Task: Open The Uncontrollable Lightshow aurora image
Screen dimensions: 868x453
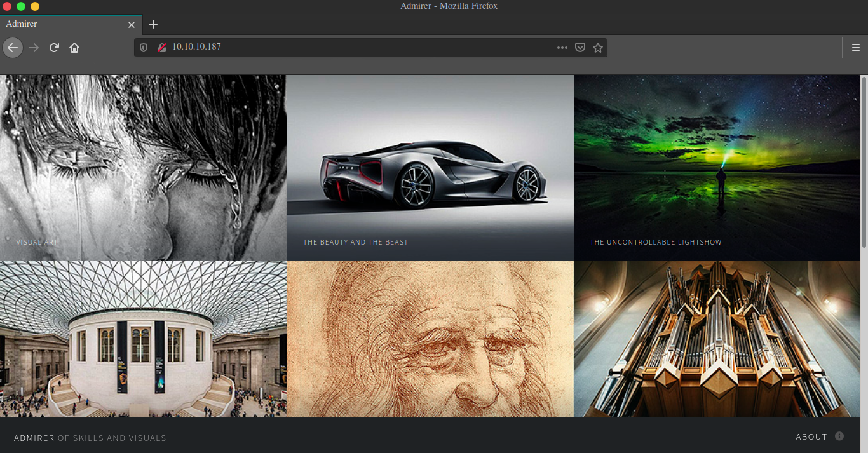Action: (x=717, y=168)
